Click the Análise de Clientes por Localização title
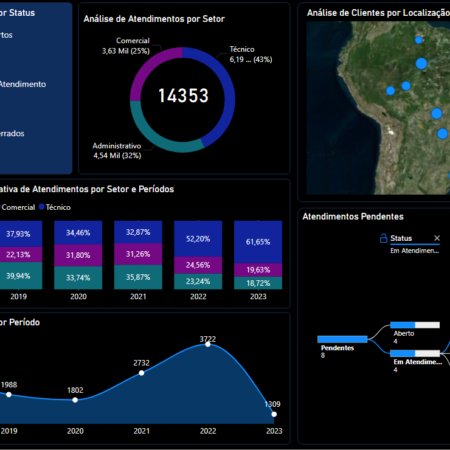The width and height of the screenshot is (450, 450). pyautogui.click(x=378, y=13)
